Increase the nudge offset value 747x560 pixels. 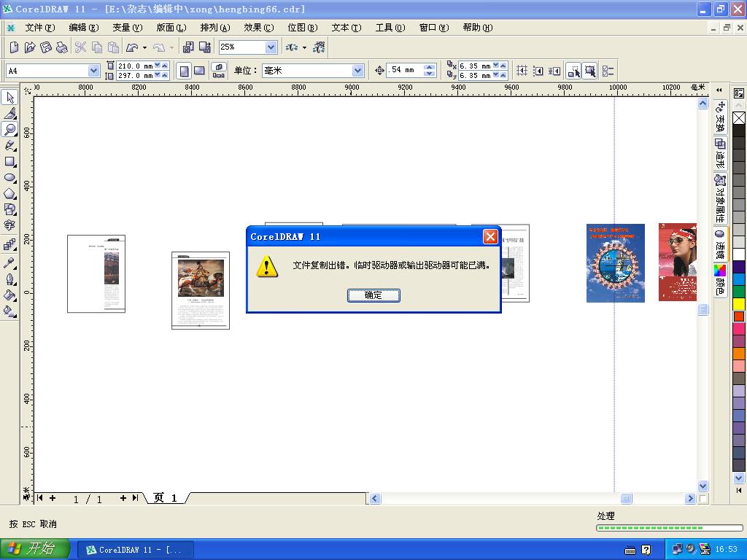point(430,67)
